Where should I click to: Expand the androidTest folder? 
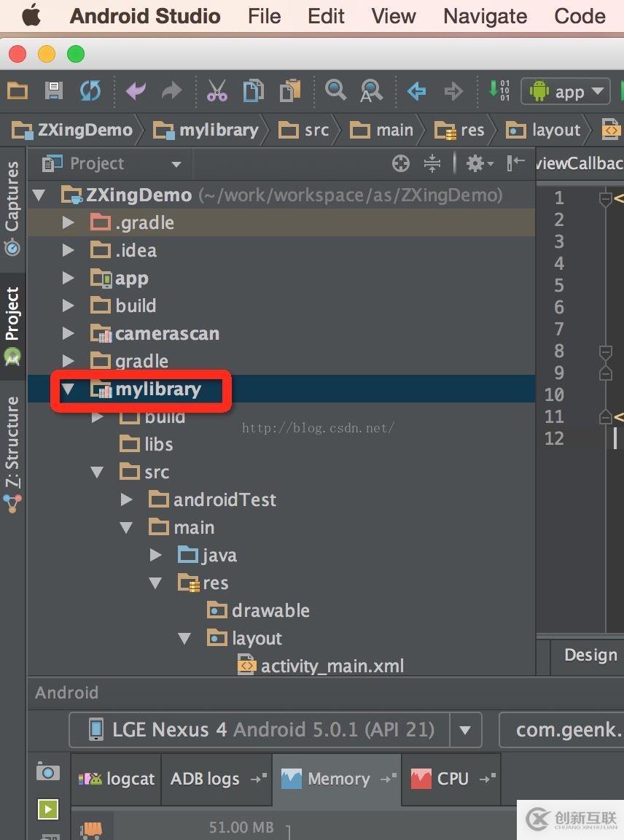[x=126, y=499]
